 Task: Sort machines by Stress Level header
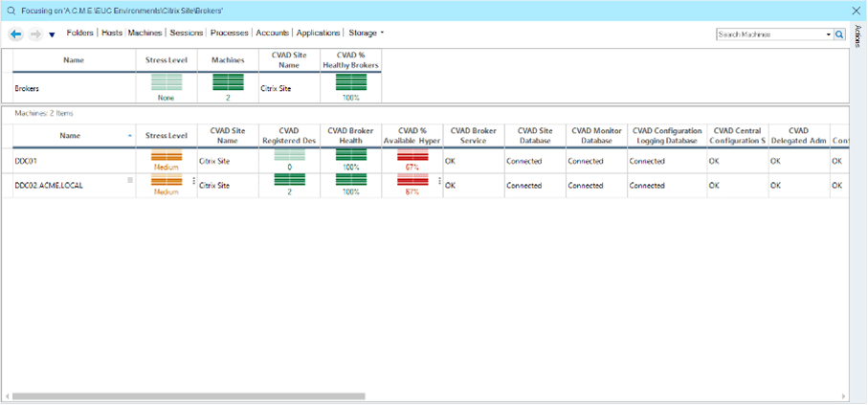click(x=167, y=136)
